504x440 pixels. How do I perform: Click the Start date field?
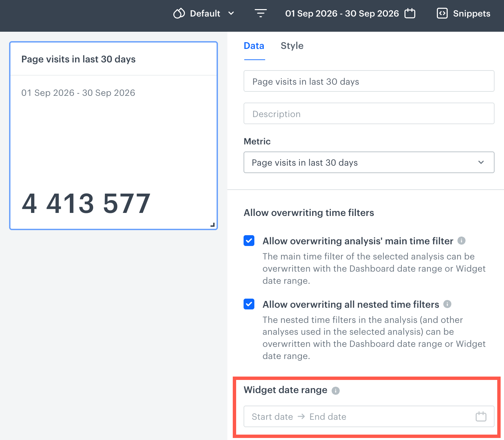pos(272,417)
